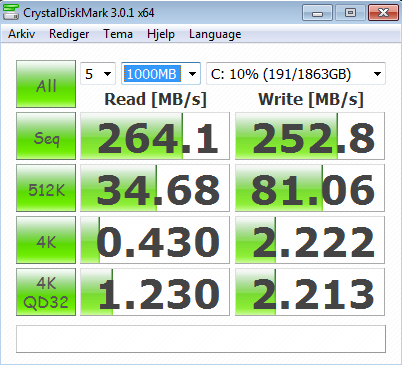Open the Arkiv menu
Screen dimensions: 402x365
(22, 34)
